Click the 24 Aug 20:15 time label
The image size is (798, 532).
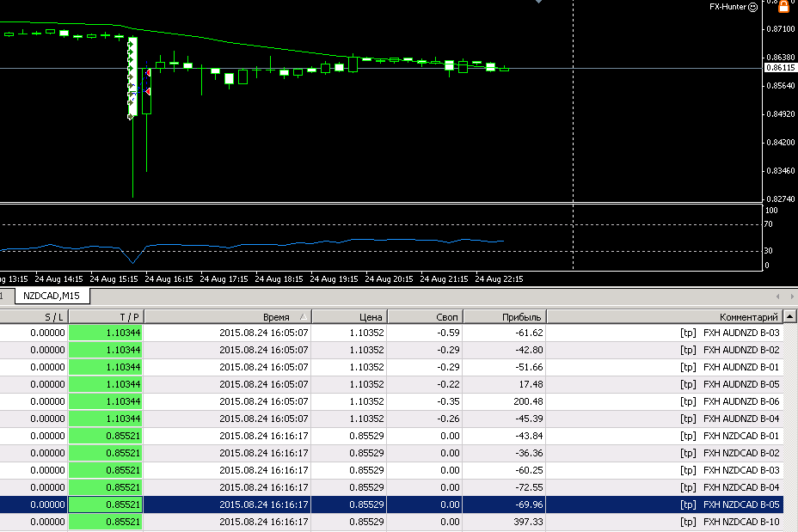pos(389,279)
